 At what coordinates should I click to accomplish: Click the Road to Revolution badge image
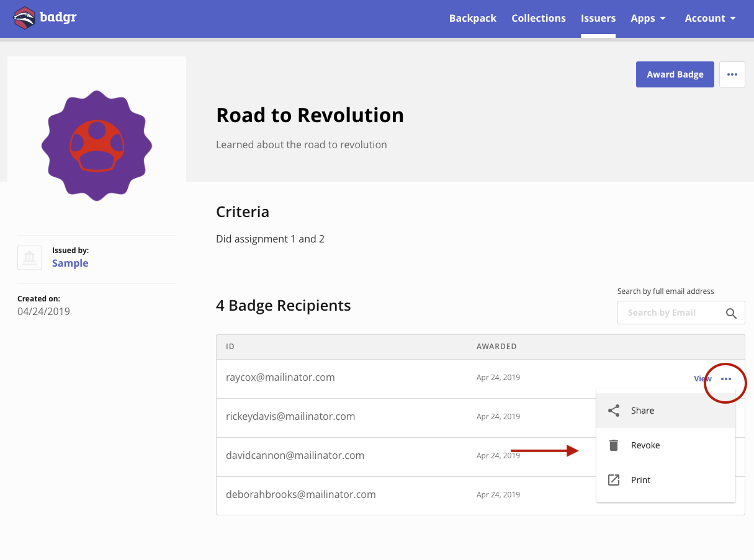97,145
